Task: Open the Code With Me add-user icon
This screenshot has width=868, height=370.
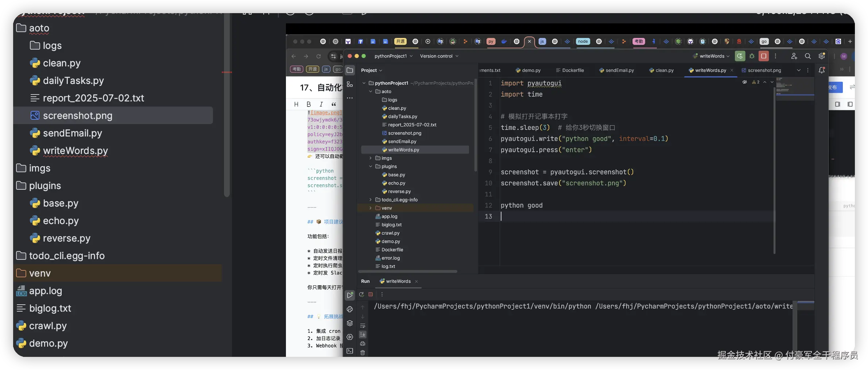Action: (x=794, y=56)
